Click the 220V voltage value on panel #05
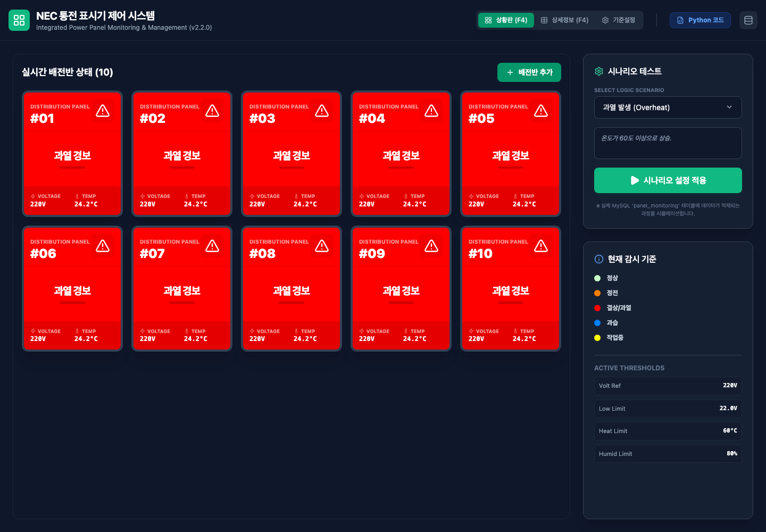This screenshot has height=532, width=766. (x=476, y=204)
